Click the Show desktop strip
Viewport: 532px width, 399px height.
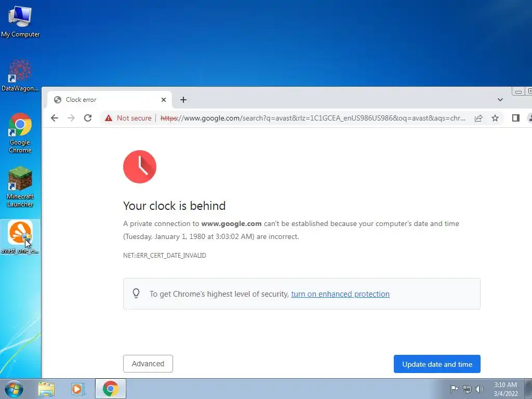click(x=528, y=389)
